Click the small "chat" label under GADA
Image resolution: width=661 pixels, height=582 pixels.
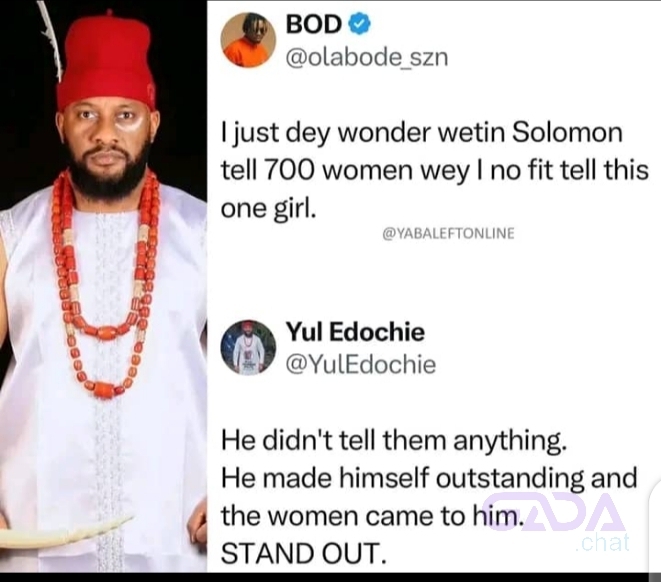click(x=602, y=543)
